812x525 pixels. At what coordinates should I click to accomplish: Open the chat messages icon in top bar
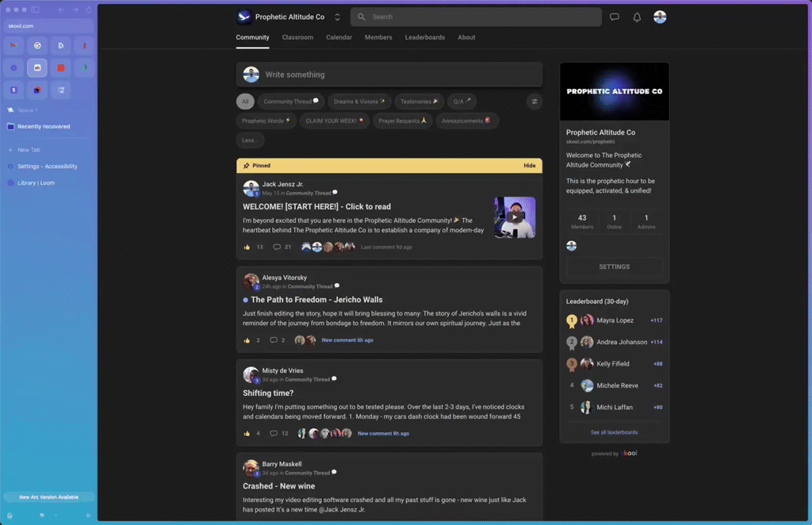615,17
